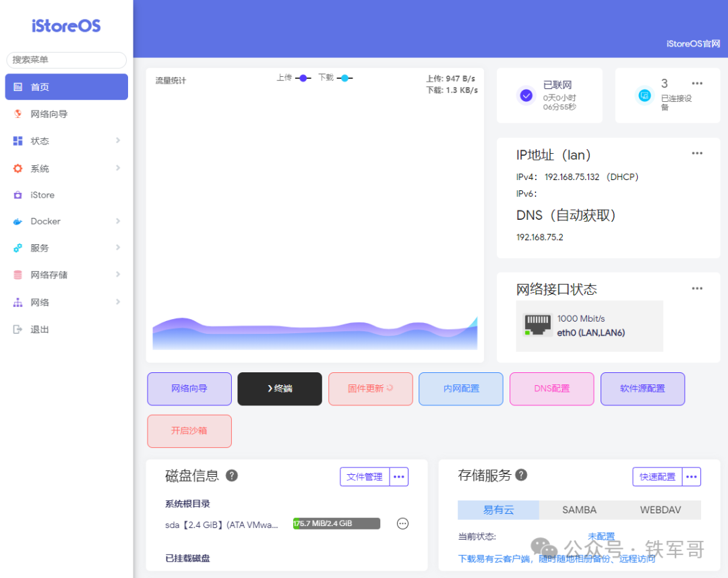Open the 内网配置 button
Screen dimensions: 728x578
(x=461, y=389)
